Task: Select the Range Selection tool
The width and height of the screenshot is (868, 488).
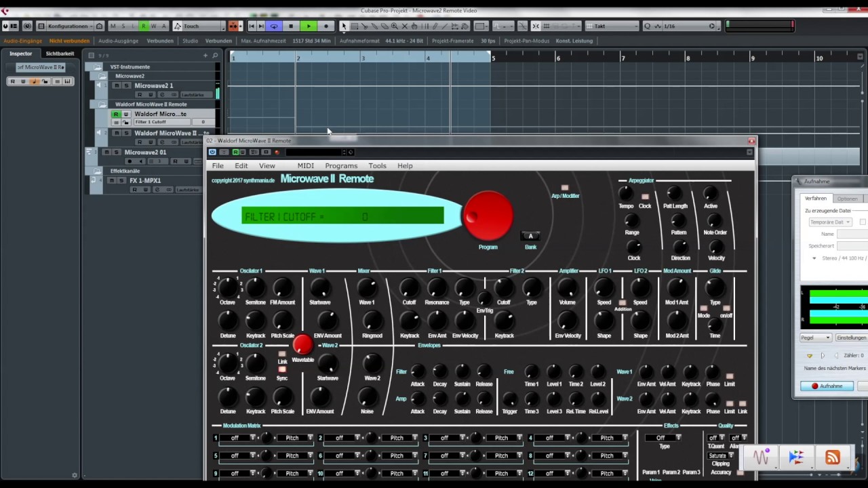Action: coord(354,26)
